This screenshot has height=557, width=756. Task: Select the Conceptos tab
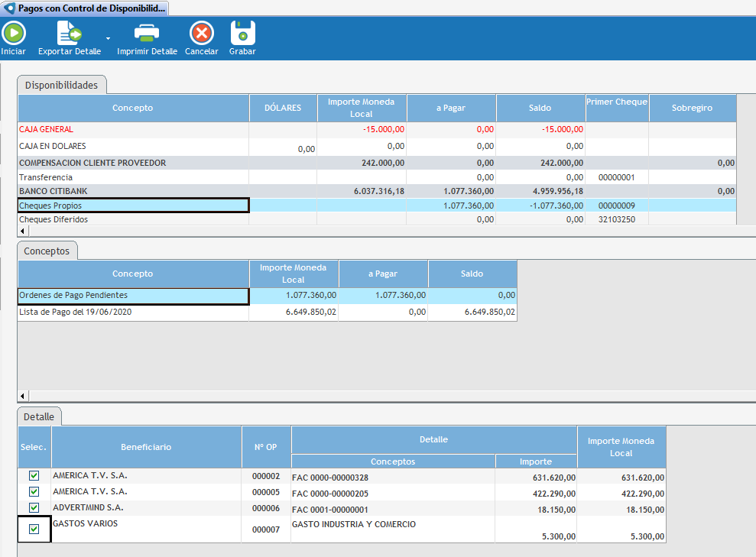(47, 251)
